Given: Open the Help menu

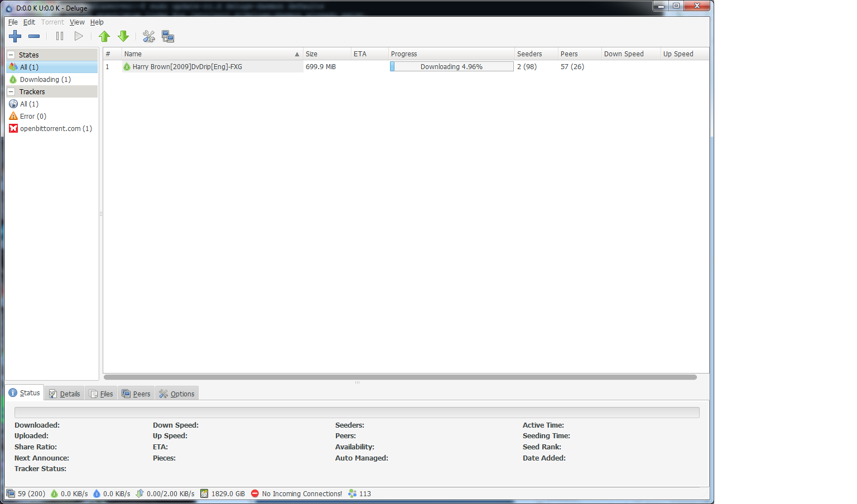Looking at the screenshot, I should coord(97,22).
